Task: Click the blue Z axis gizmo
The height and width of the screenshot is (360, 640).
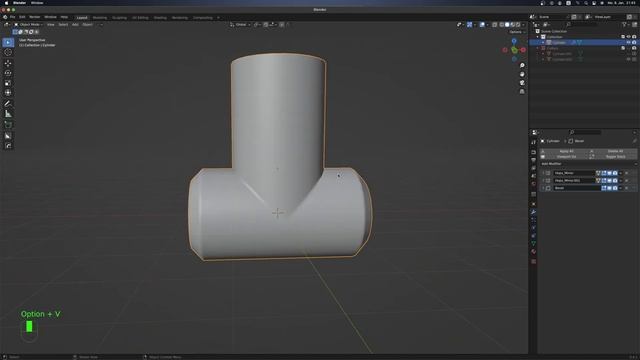Action: click(514, 41)
